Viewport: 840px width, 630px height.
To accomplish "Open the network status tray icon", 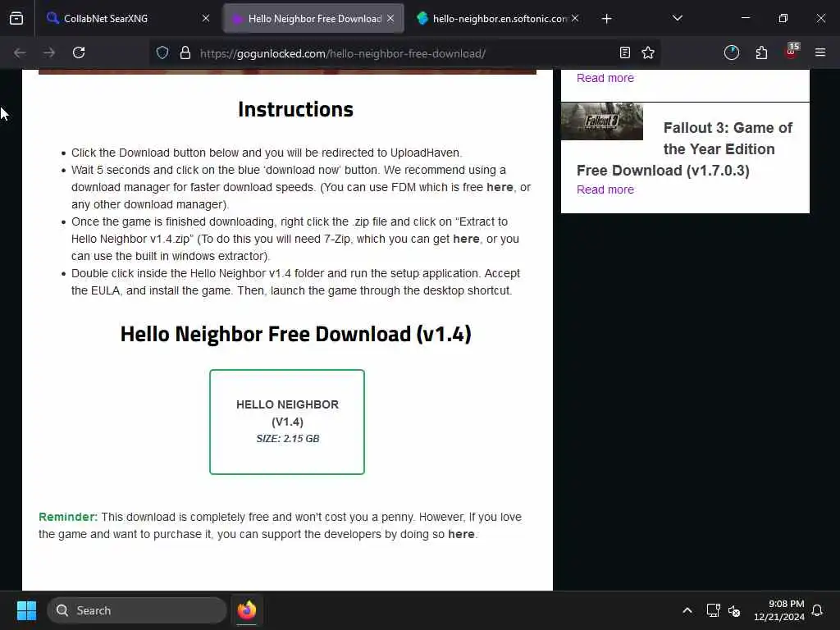I will [713, 610].
